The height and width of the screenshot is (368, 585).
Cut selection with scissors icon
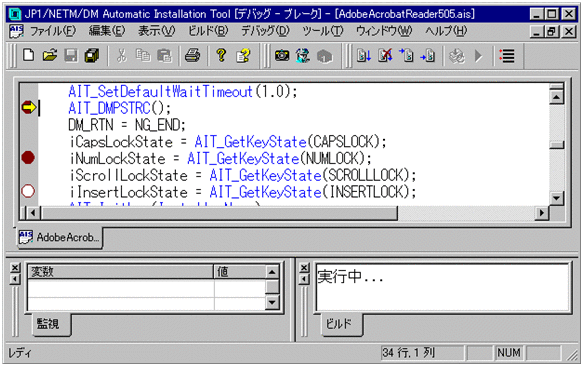pos(121,56)
